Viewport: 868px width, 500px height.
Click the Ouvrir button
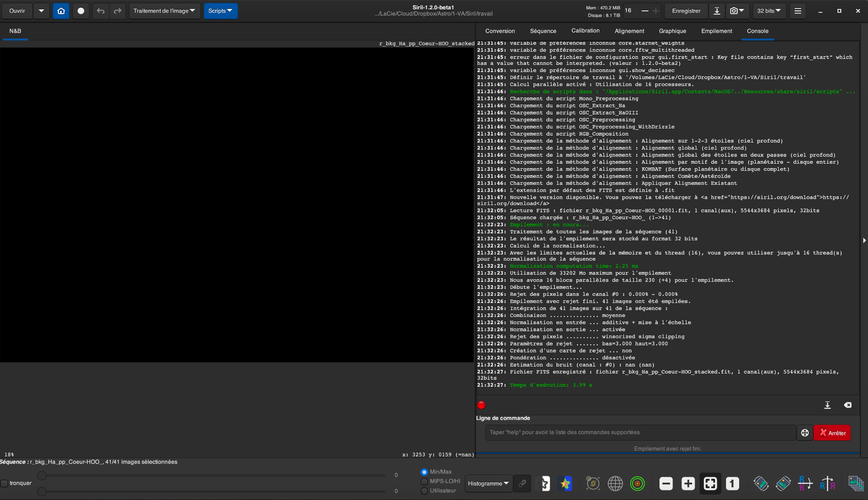(x=17, y=11)
